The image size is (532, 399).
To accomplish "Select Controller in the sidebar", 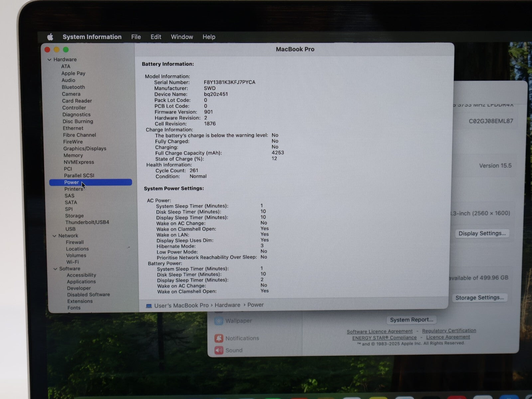I will click(x=74, y=108).
